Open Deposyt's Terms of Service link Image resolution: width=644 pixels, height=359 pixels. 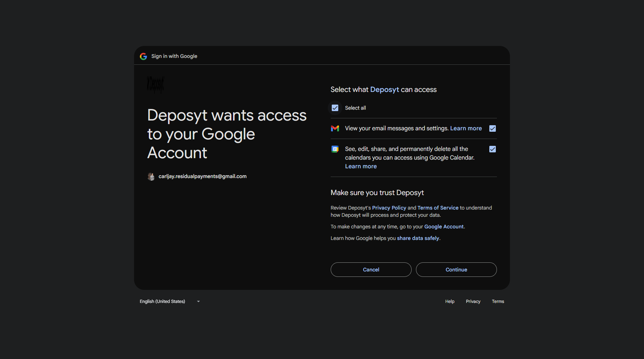[438, 208]
